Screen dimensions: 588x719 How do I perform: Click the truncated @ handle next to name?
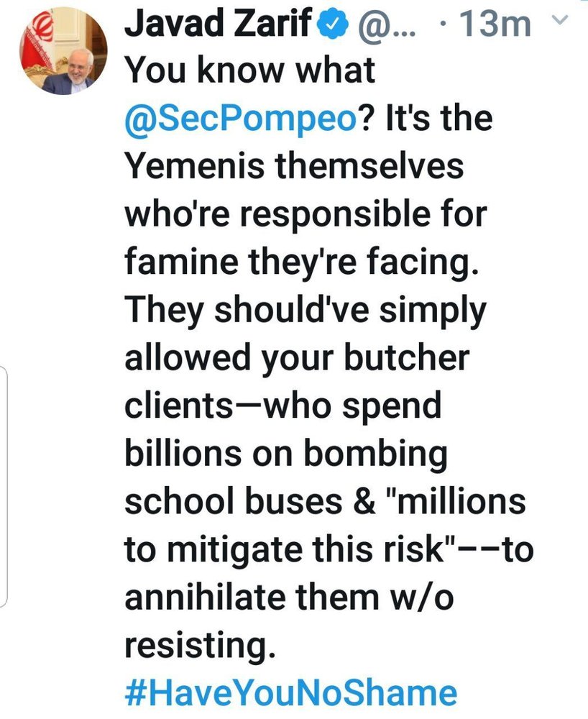pyautogui.click(x=382, y=27)
